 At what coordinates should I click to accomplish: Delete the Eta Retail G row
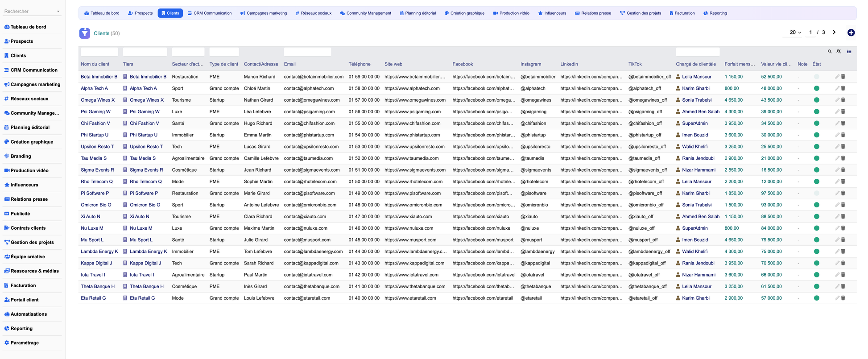click(843, 298)
